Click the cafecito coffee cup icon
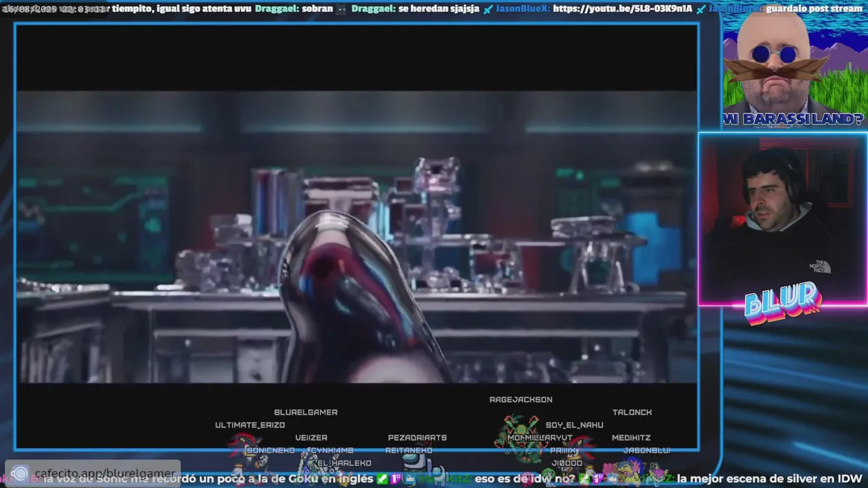 [20, 474]
